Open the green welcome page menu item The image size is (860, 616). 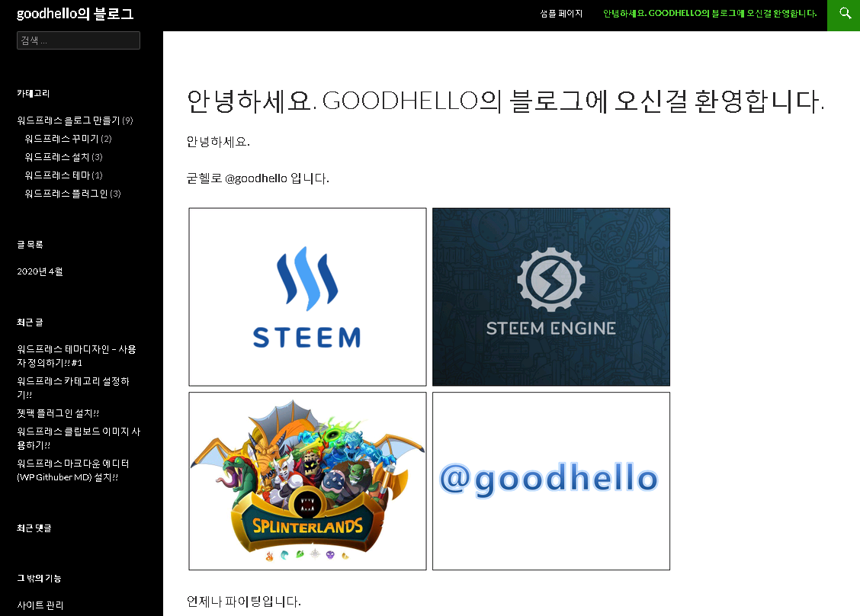[x=710, y=13]
